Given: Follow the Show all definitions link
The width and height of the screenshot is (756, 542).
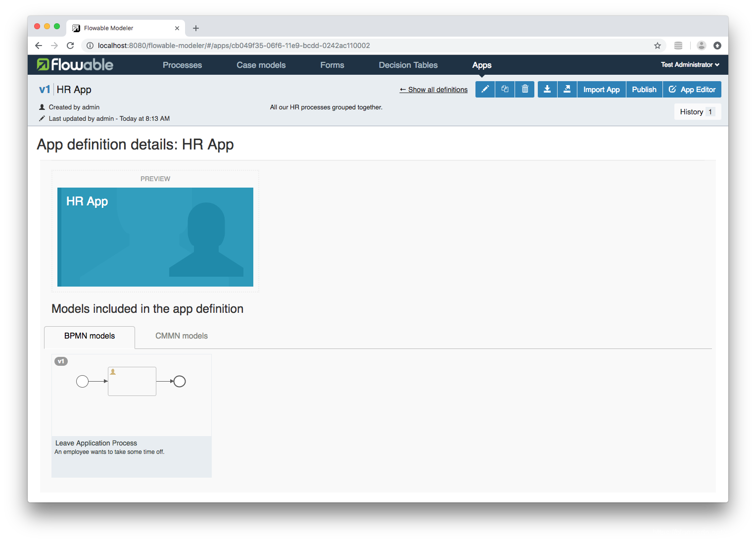Looking at the screenshot, I should click(433, 90).
